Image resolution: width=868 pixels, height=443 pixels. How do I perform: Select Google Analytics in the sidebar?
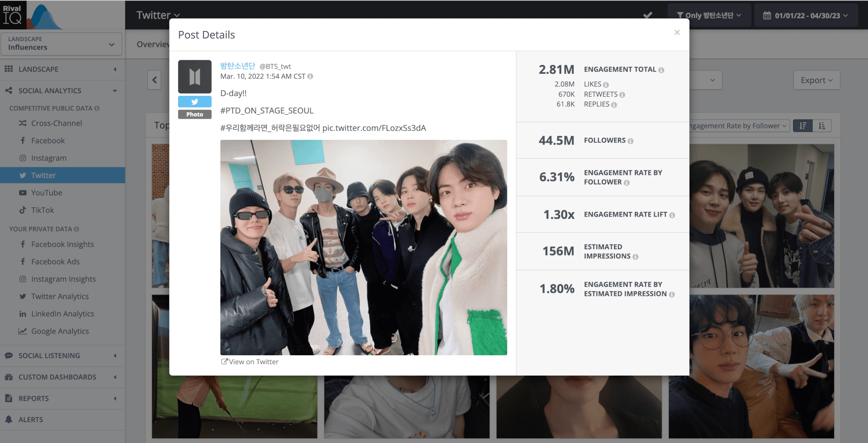pyautogui.click(x=59, y=331)
